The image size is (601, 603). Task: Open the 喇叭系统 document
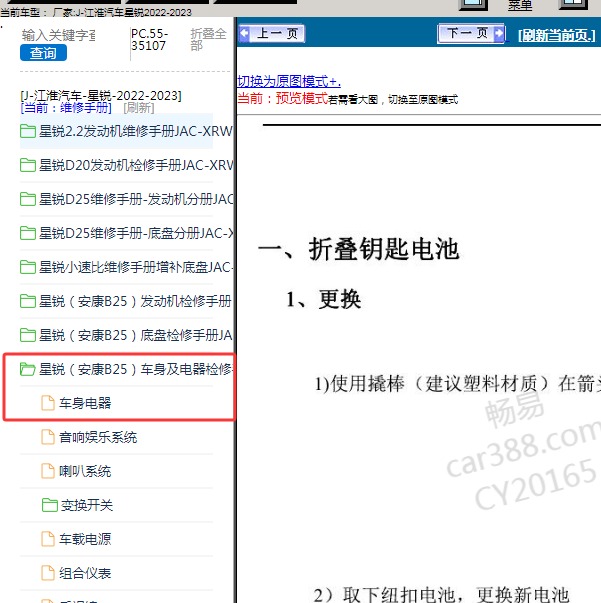[x=85, y=471]
